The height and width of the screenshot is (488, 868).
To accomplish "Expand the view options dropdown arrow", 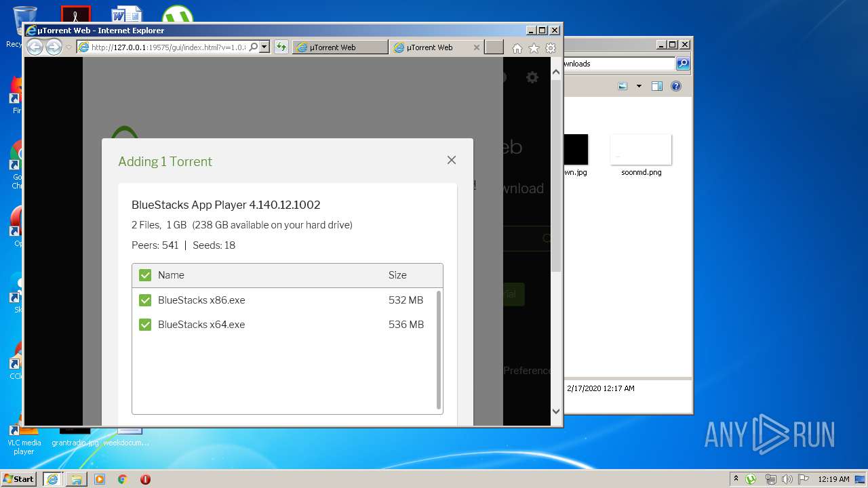I will click(639, 86).
